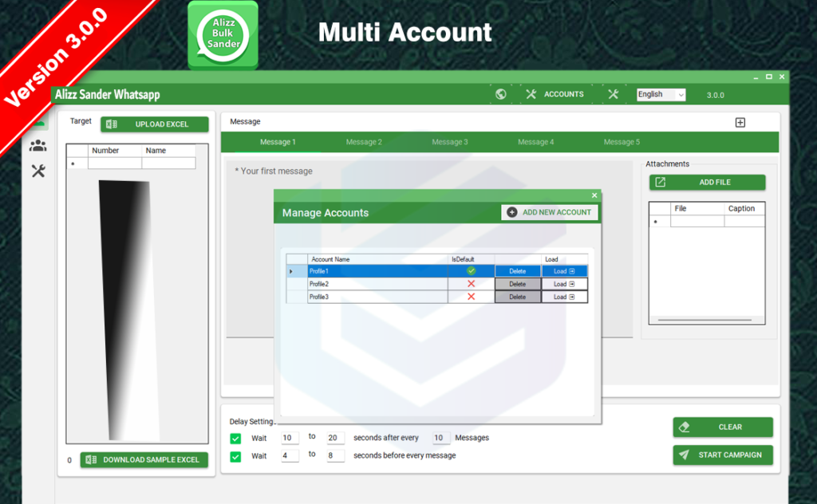
Task: Click red X default marker for Profile3
Action: (x=471, y=297)
